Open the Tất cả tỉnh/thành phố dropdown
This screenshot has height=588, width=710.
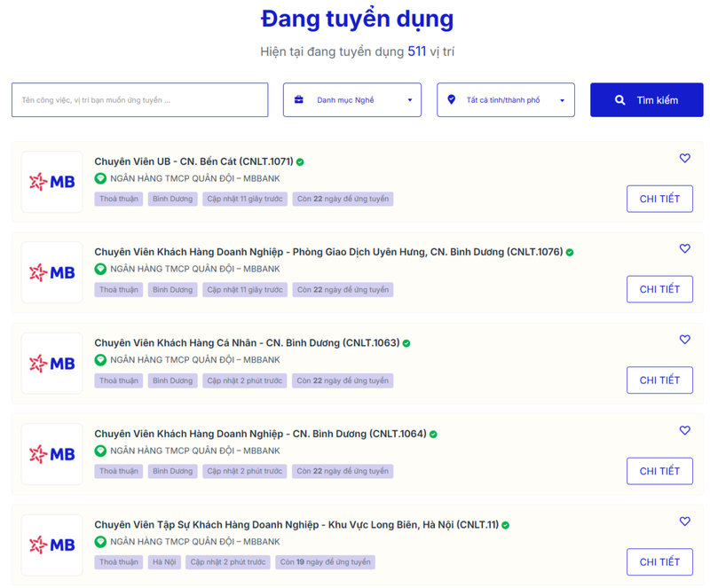click(x=506, y=100)
